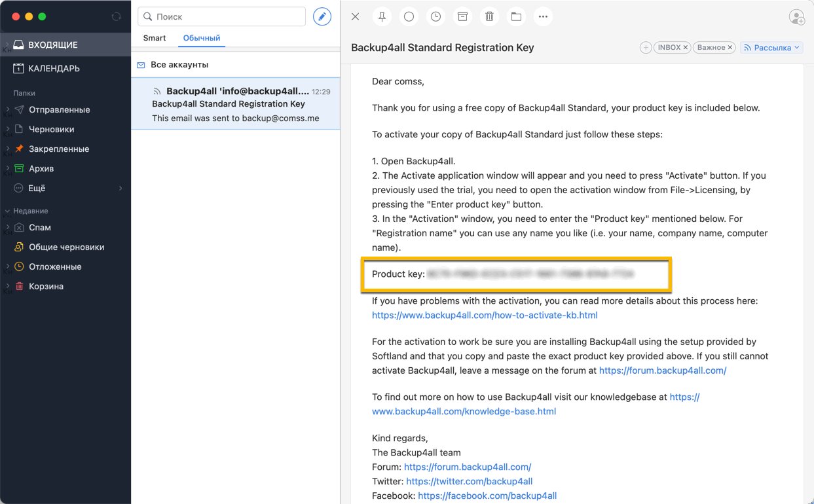
Task: Click the Поиск search field
Action: pyautogui.click(x=221, y=16)
